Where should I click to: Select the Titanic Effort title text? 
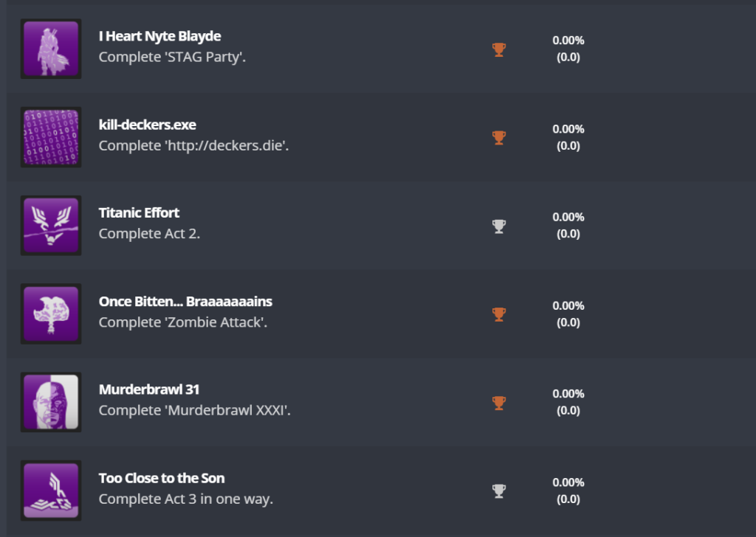point(139,213)
